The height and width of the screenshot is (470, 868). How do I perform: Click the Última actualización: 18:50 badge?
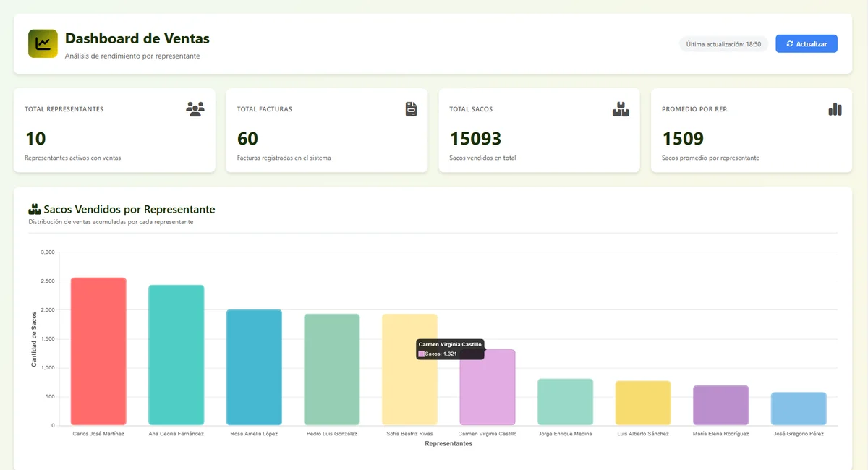click(723, 44)
